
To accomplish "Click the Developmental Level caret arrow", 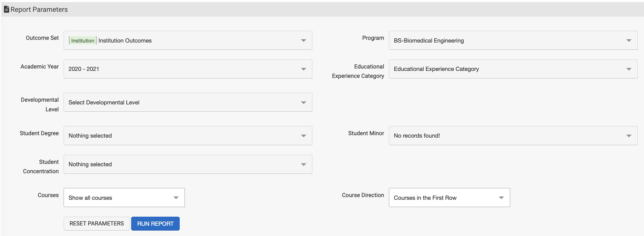I will tap(303, 103).
